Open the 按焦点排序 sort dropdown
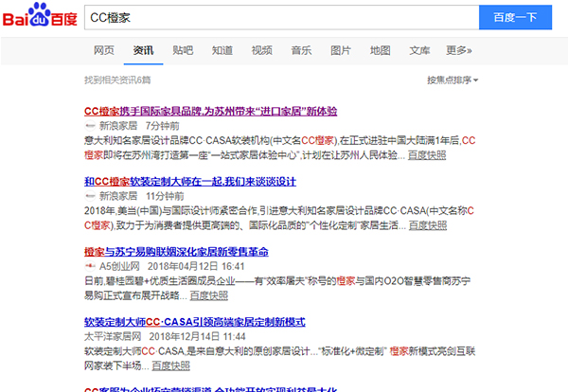Viewport: 568px width, 392px height. [x=453, y=80]
